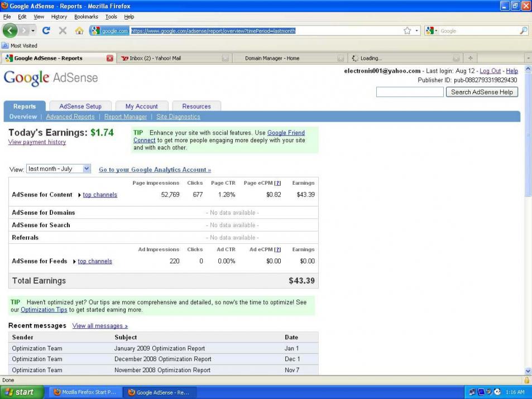
Task: Open the History menu
Action: 59,17
